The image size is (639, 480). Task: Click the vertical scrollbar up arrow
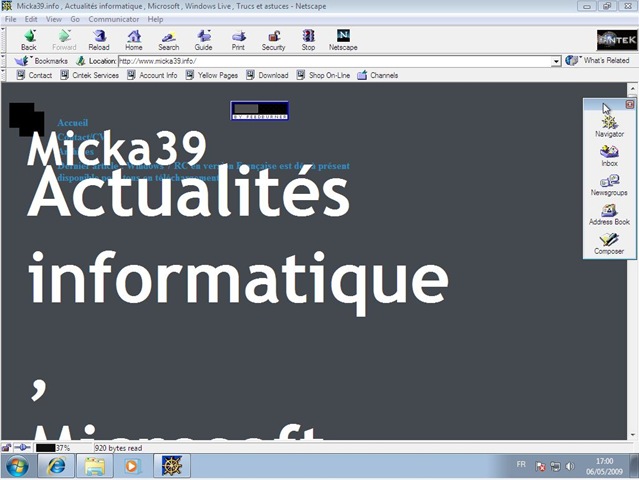click(x=632, y=88)
